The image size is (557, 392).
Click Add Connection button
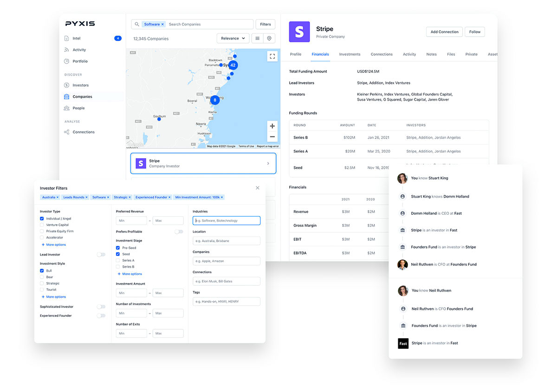pyautogui.click(x=444, y=32)
